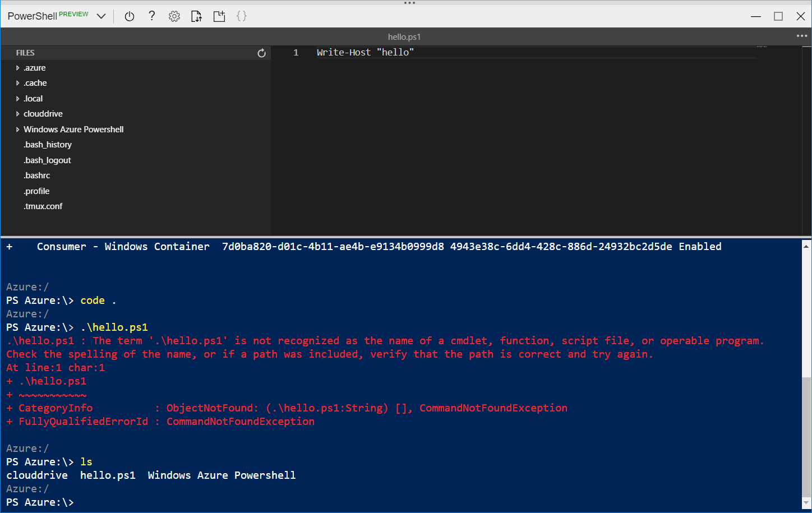Click code line Write-Host "hello"
This screenshot has width=812, height=513.
pyautogui.click(x=365, y=52)
